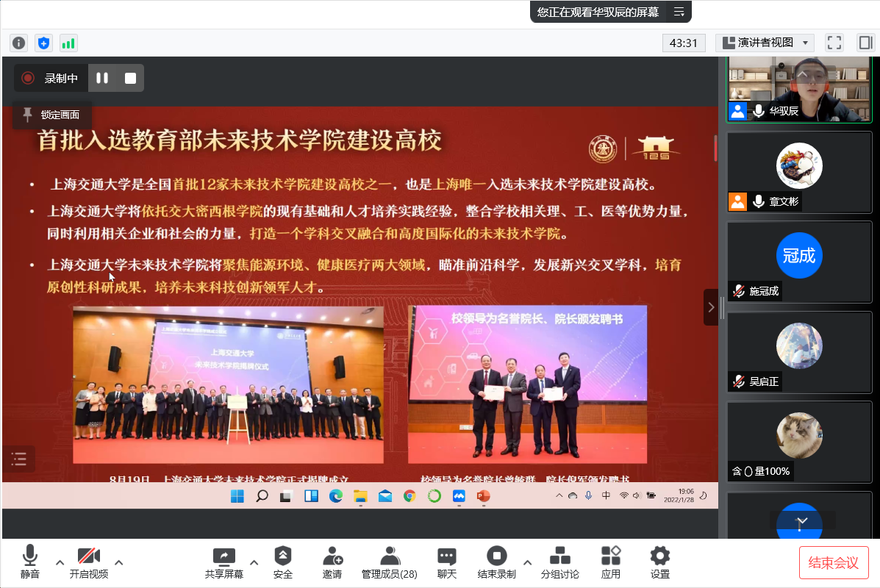880x588 pixels.
Task: Collapse participant video panel with arrow
Action: coord(710,307)
